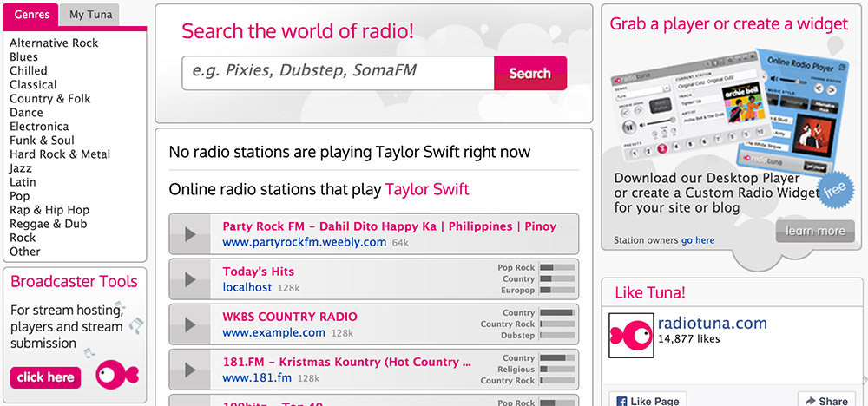Open radiotuna.com Facebook page link

(x=713, y=323)
